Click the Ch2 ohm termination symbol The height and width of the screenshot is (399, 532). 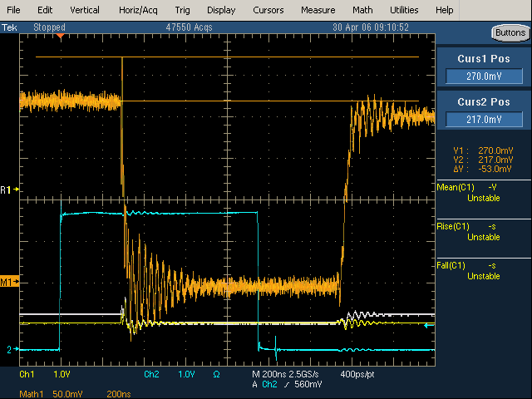218,374
